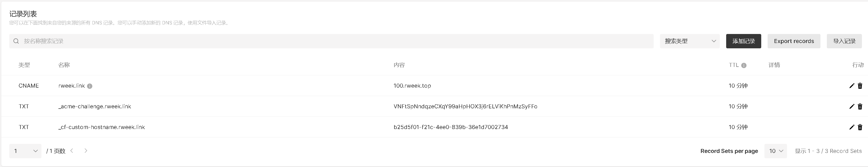Go to the next page arrow

pos(86,151)
